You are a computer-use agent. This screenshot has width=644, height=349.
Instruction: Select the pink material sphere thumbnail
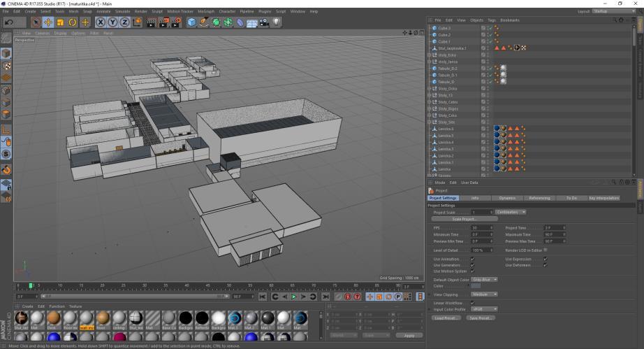[x=119, y=337]
